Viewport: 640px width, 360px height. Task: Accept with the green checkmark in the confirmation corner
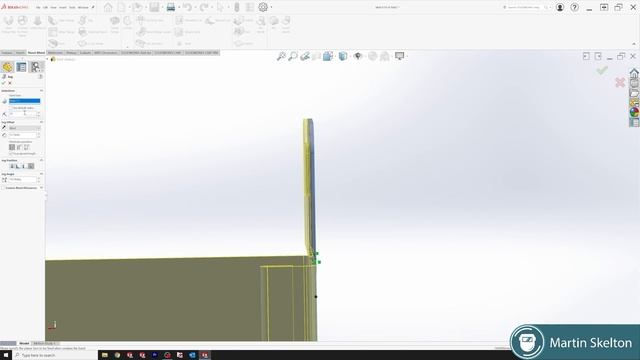point(602,70)
